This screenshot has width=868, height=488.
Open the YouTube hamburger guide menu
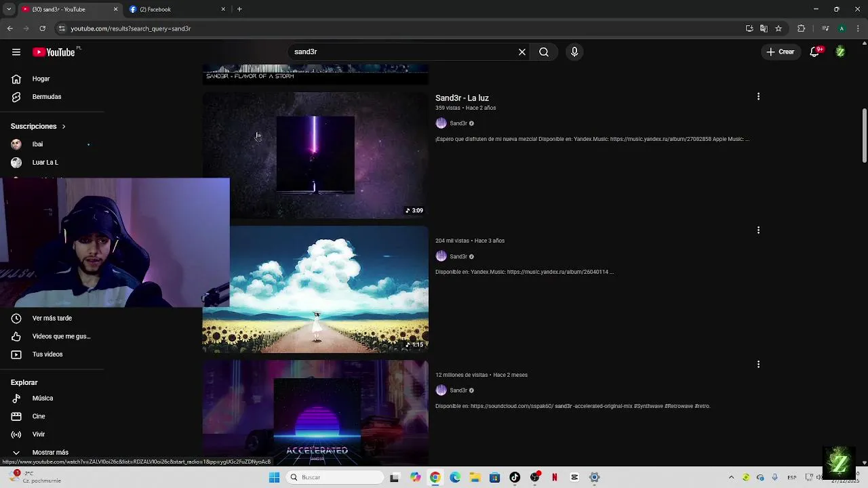pyautogui.click(x=16, y=52)
